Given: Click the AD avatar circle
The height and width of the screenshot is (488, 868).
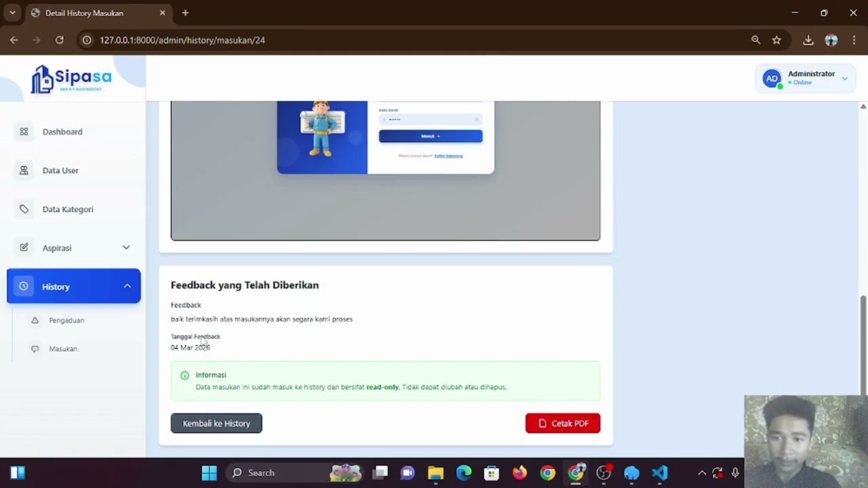Looking at the screenshot, I should (772, 78).
